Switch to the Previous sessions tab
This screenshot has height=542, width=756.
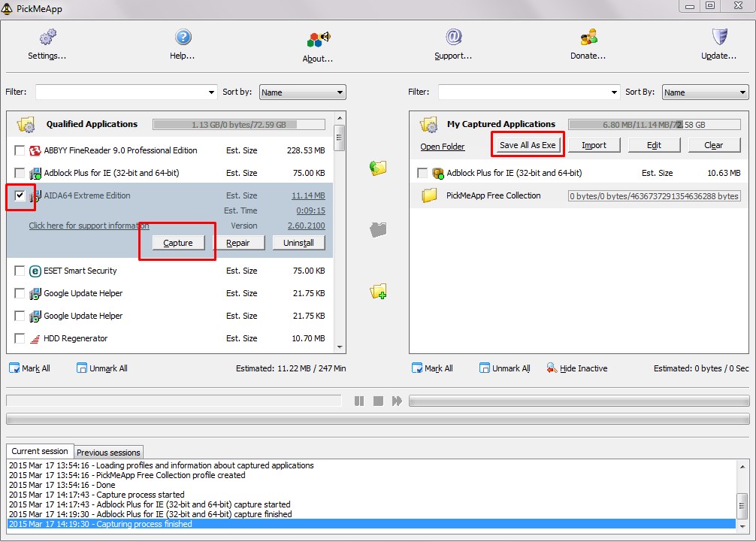[x=108, y=453]
